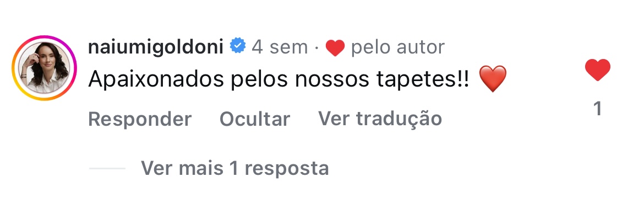Open naiumigoldoni's profile picture
Image resolution: width=644 pixels, height=214 pixels.
(x=45, y=68)
